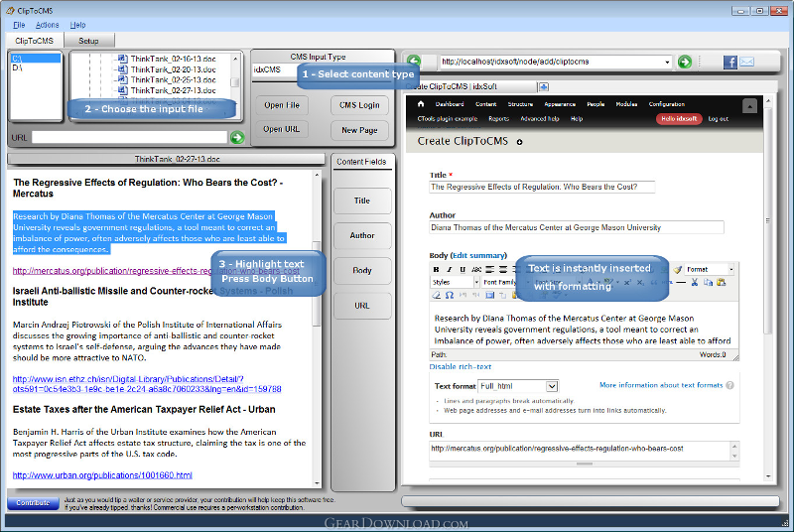This screenshot has height=532, width=794.
Task: Align text left in body editor
Action: [489, 269]
